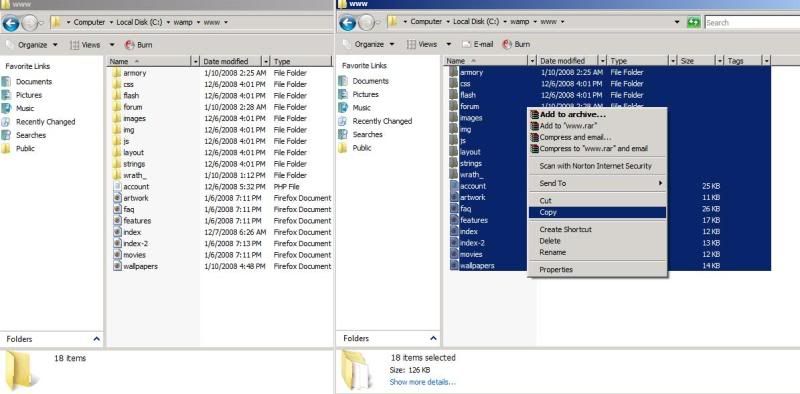
Task: Select forum folder icon in left window
Action: [x=117, y=107]
